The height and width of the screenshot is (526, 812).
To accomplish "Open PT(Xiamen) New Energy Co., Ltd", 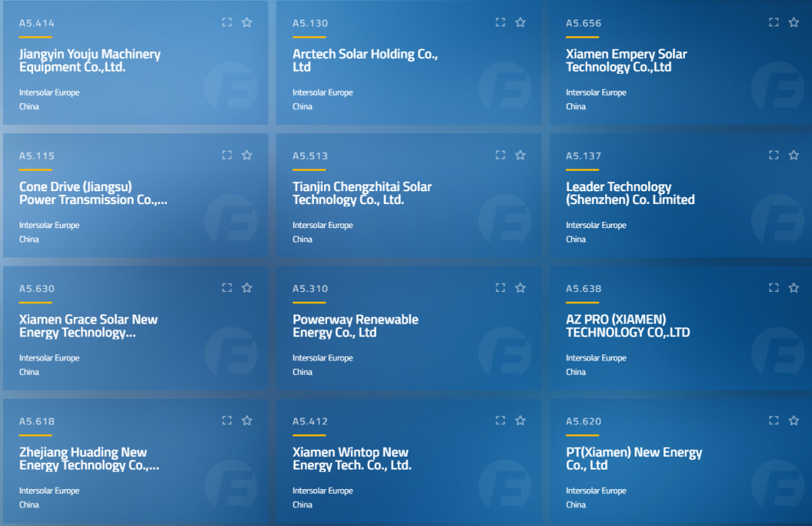I will 634,458.
